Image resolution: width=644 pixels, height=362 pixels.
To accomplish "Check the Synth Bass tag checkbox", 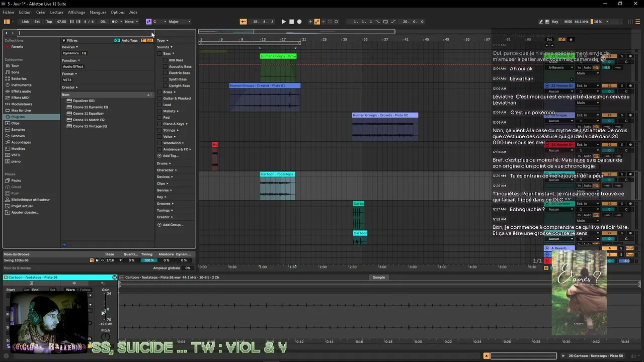I will click(165, 79).
